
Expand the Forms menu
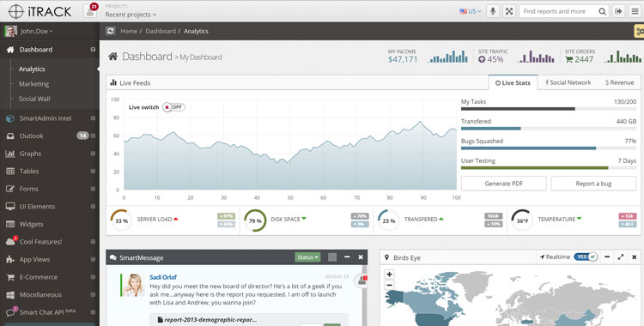(93, 189)
